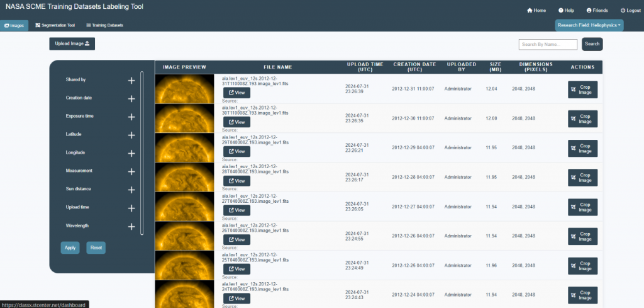Expand the Shared by filter
This screenshot has height=308, width=644.
131,80
